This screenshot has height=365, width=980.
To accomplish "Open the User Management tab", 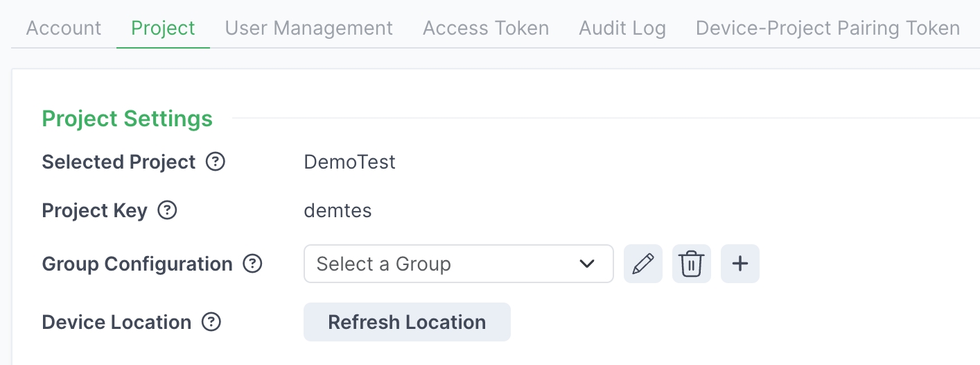I will coord(309,28).
